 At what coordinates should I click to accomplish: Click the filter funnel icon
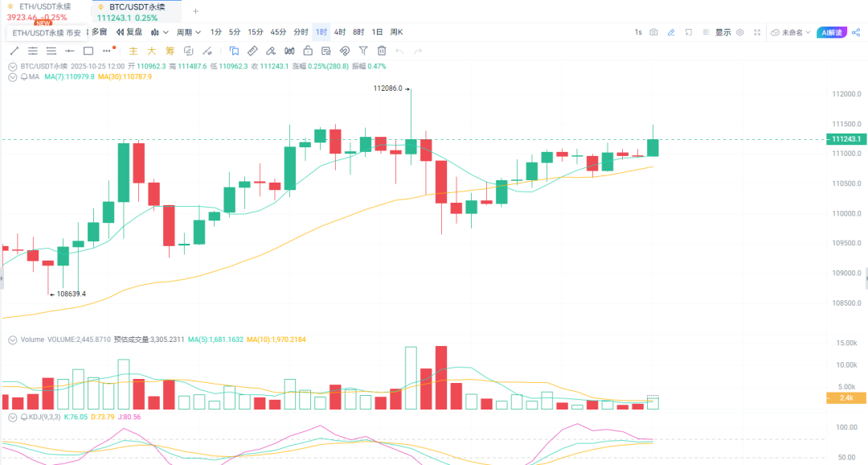click(362, 51)
